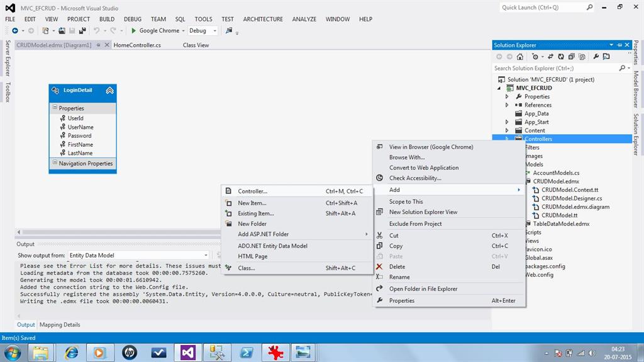Open the Debug configuration dropdown
Image resolution: width=644 pixels, height=362 pixels.
coord(214,30)
